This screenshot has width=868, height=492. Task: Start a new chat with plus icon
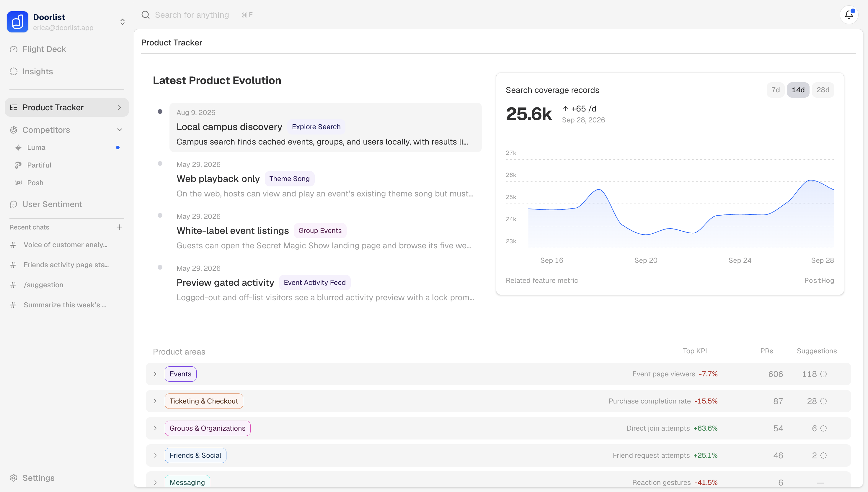tap(119, 227)
